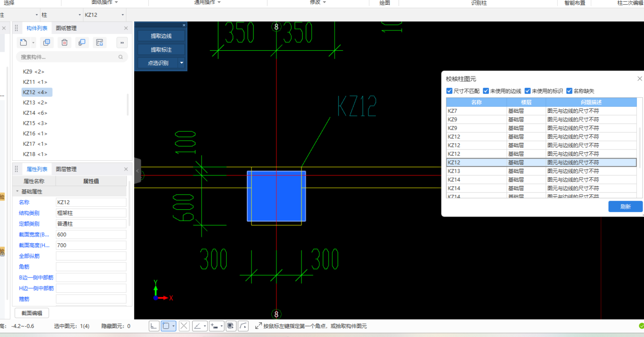Select KZ9 <2> in component list
The height and width of the screenshot is (337, 644).
click(34, 72)
